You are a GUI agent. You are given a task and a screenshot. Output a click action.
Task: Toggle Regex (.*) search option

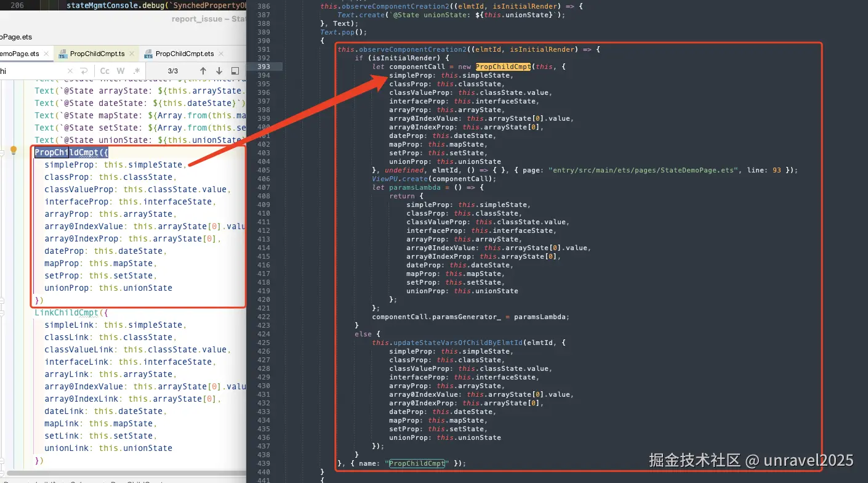point(136,71)
